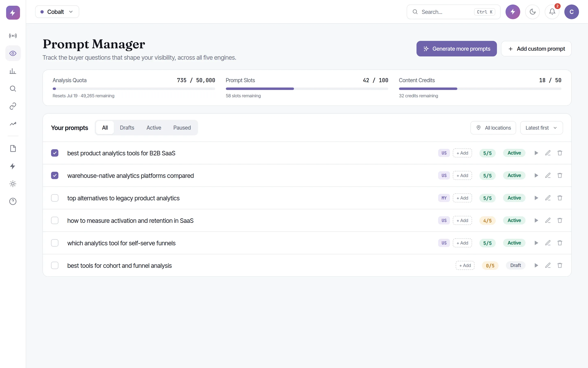
Task: Click the MY location tag
Action: (444, 198)
